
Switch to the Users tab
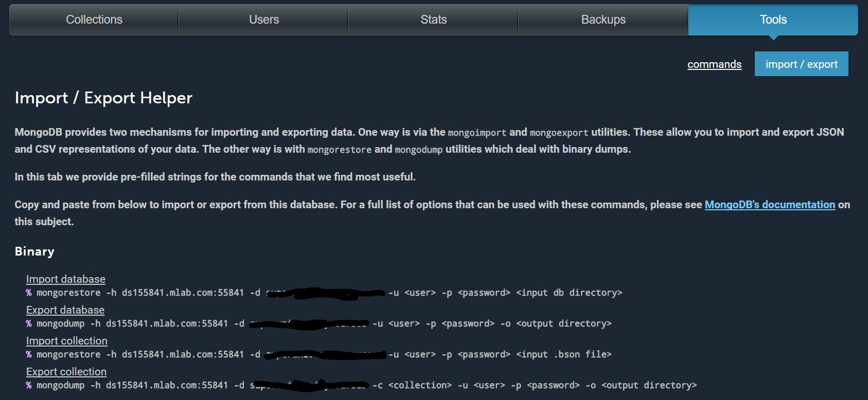(263, 20)
